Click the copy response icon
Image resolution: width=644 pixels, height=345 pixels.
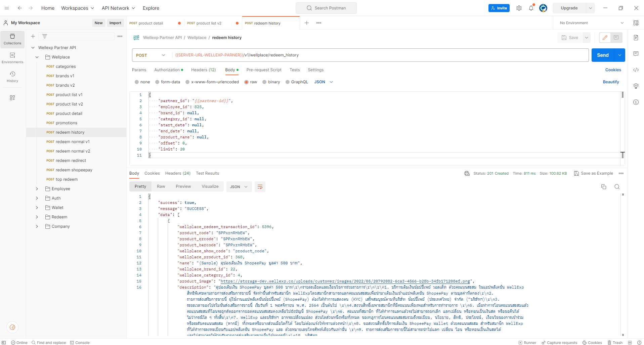pyautogui.click(x=604, y=187)
